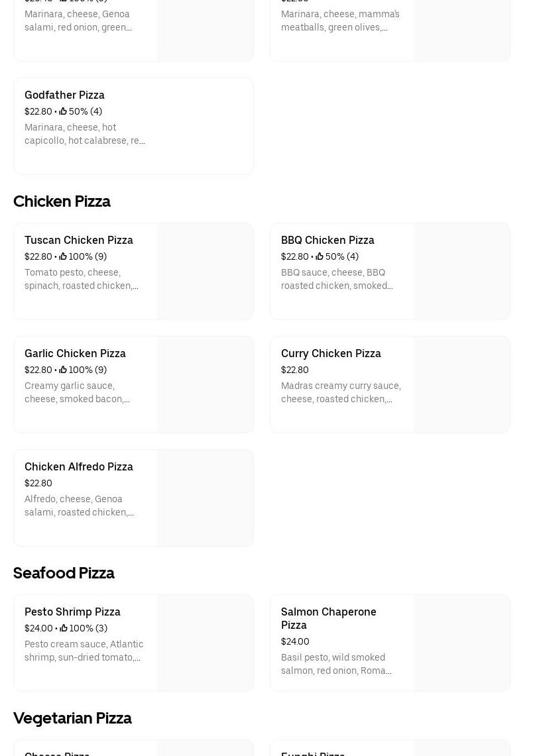Click the Salmon Chaperone Pizza image thumbnail
The height and width of the screenshot is (756, 533).
click(462, 643)
